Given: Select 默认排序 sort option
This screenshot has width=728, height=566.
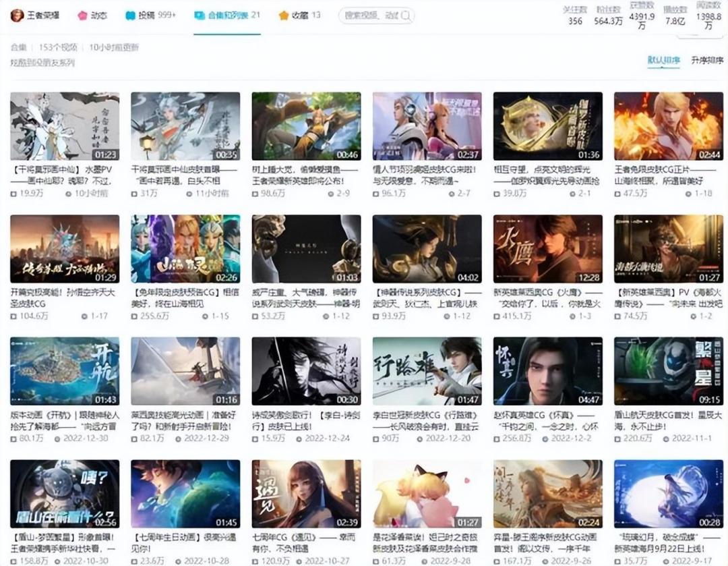Looking at the screenshot, I should tap(663, 60).
